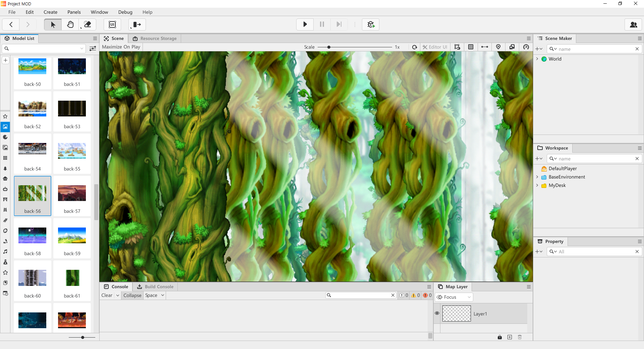Select the money bag category icon
The height and width of the screenshot is (349, 644).
[x=5, y=262]
